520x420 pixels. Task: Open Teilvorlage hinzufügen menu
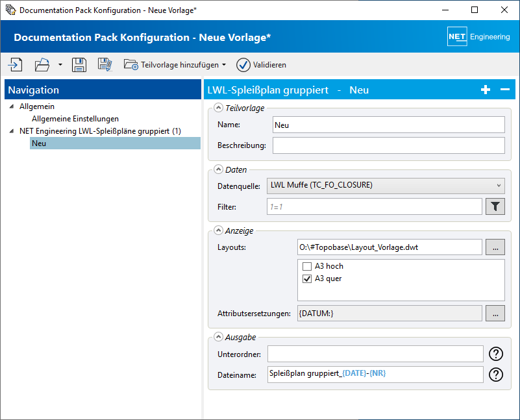pos(175,65)
